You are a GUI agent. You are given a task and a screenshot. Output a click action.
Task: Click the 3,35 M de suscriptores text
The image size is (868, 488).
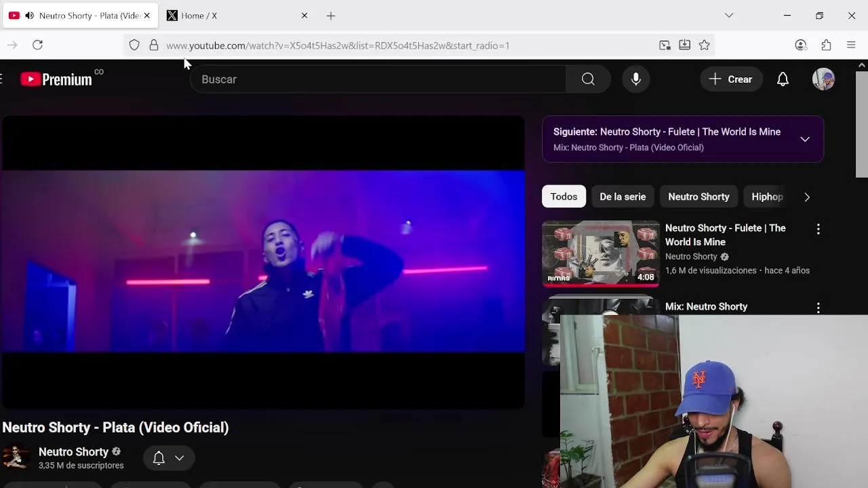(81, 466)
